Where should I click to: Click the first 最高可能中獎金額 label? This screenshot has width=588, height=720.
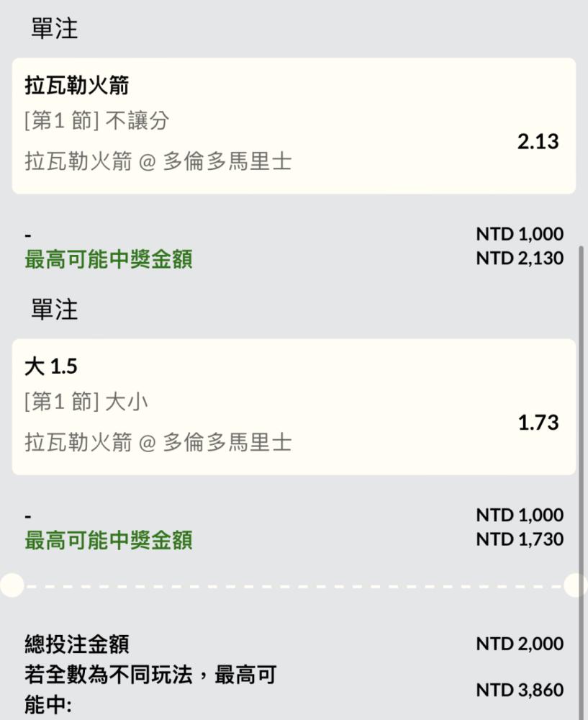[109, 259]
